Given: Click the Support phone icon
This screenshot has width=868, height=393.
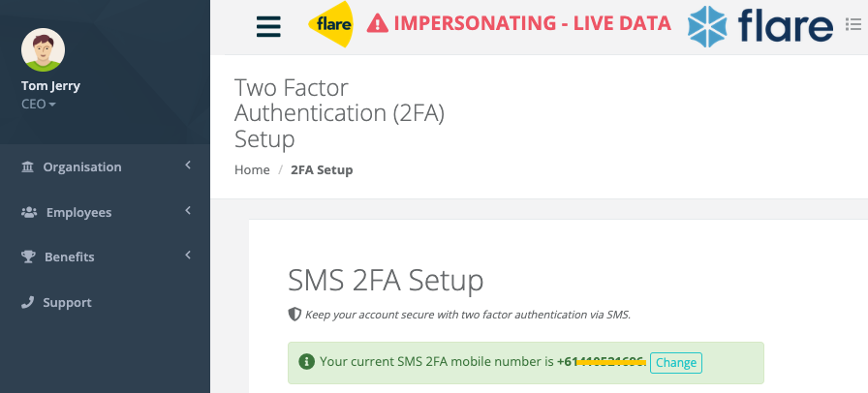Looking at the screenshot, I should coord(28,302).
